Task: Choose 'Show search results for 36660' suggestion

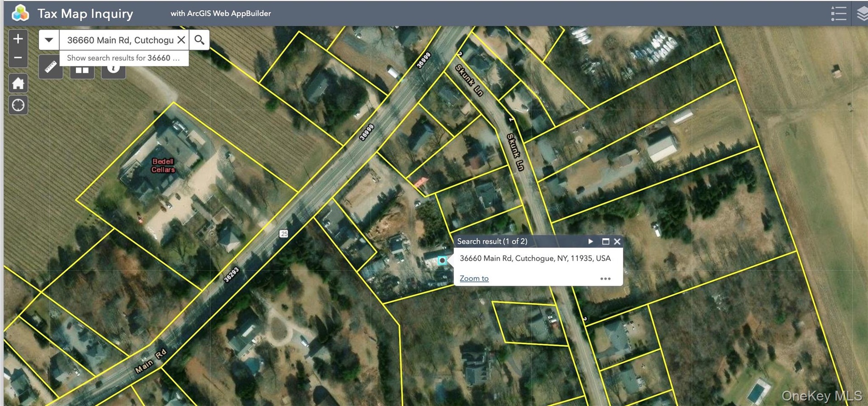Action: coord(124,58)
